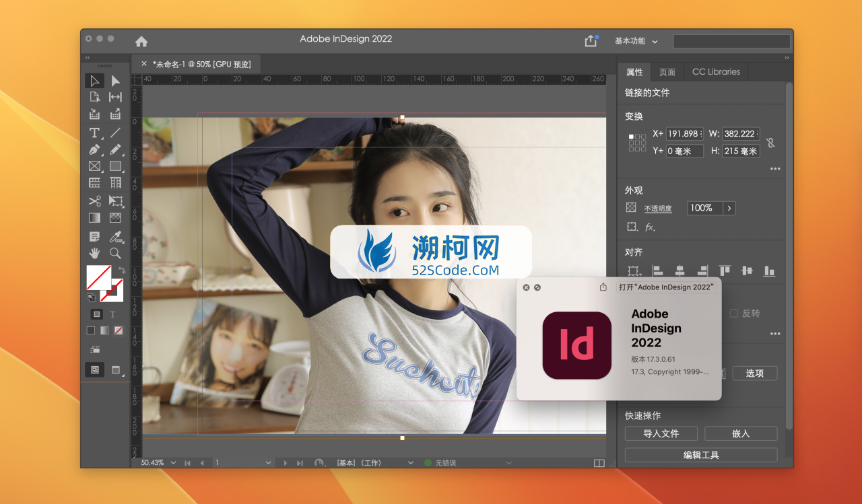Click the H: 215 毫米 height field

click(x=741, y=151)
